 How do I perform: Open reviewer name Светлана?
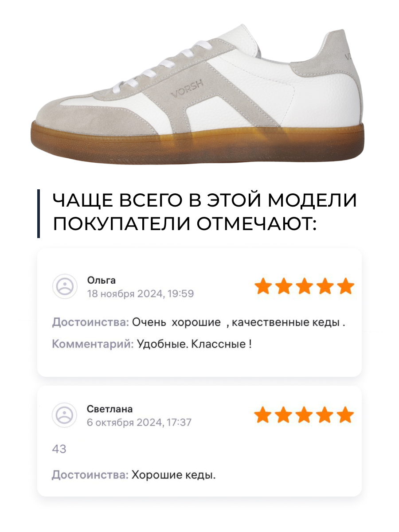(110, 409)
